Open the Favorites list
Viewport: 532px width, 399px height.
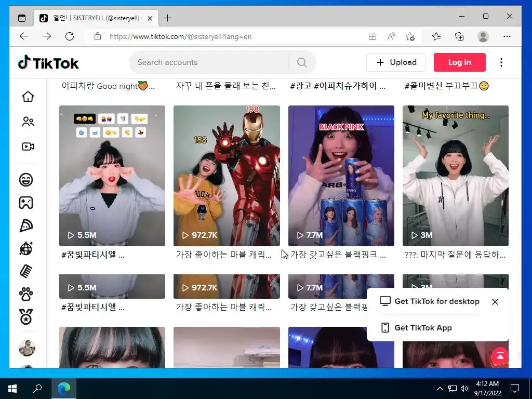[436, 36]
